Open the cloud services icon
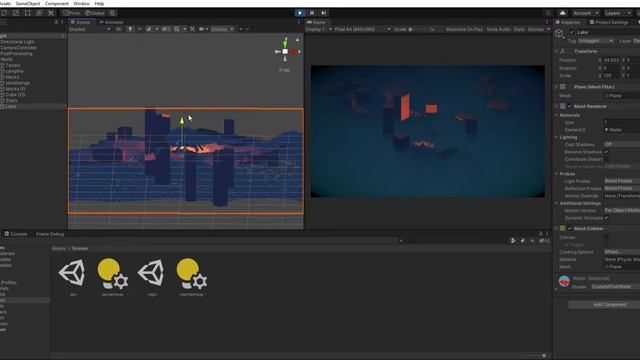Image resolution: width=640 pixels, height=360 pixels. (562, 13)
